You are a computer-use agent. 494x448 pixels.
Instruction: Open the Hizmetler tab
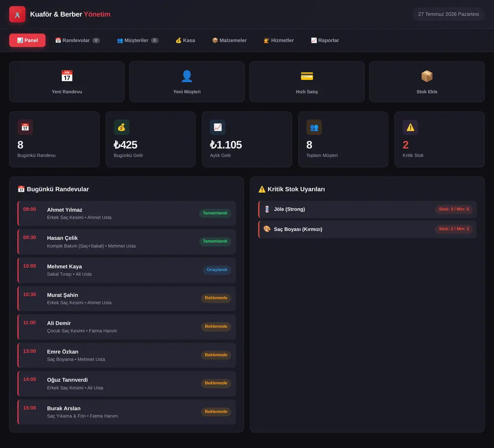point(279,40)
